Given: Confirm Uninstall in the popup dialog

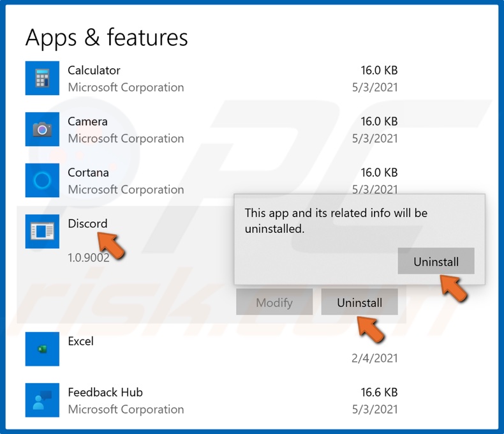Looking at the screenshot, I should [436, 261].
